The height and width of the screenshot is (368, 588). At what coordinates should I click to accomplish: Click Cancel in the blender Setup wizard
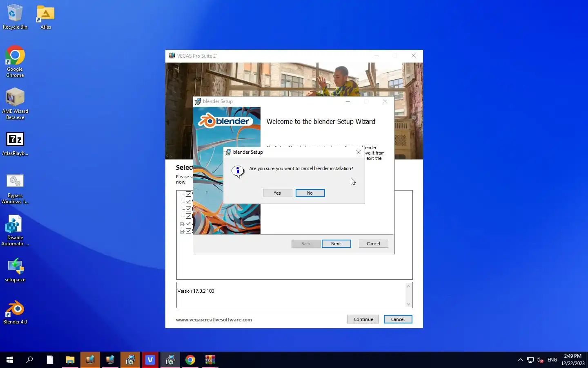click(373, 244)
